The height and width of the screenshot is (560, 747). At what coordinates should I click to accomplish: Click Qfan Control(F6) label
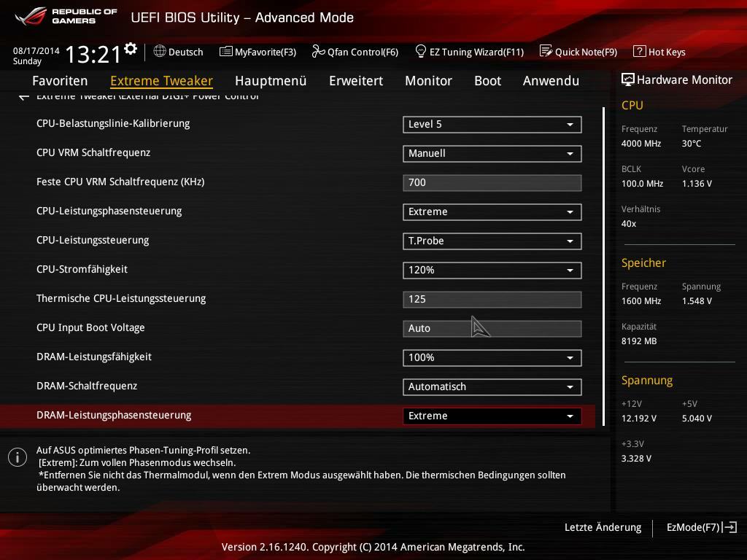(x=363, y=52)
